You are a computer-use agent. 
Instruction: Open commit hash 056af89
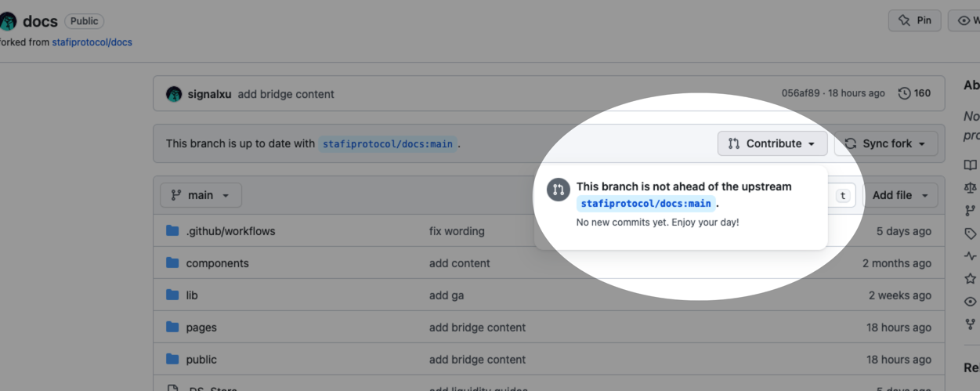point(801,93)
